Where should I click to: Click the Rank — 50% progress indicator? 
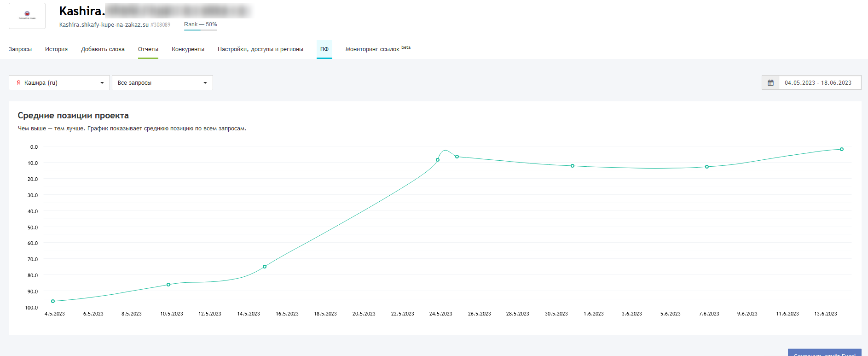[201, 25]
